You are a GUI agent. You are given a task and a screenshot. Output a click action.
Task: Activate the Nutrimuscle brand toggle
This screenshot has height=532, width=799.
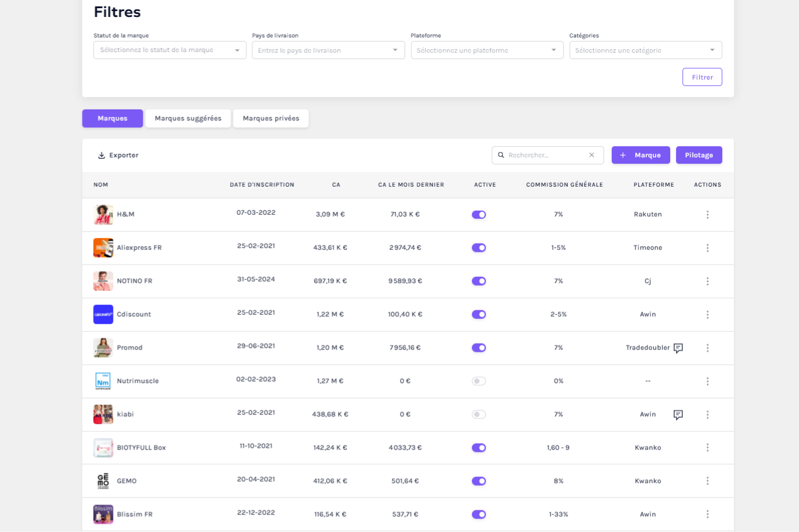(479, 382)
